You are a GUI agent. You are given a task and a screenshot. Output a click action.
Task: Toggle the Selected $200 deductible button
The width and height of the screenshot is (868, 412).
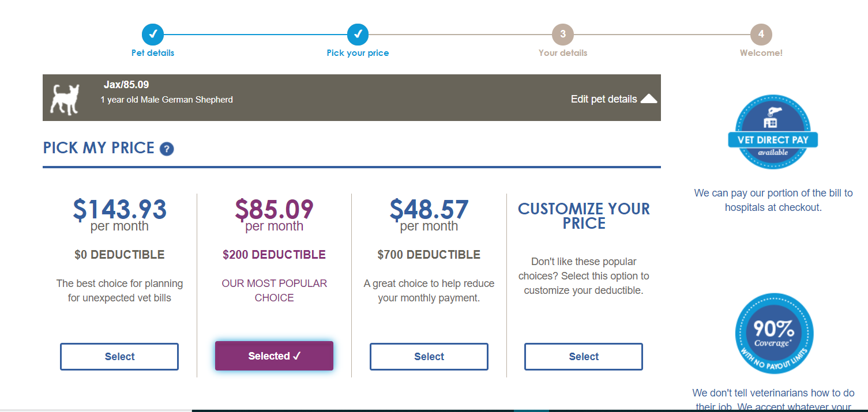pyautogui.click(x=274, y=356)
